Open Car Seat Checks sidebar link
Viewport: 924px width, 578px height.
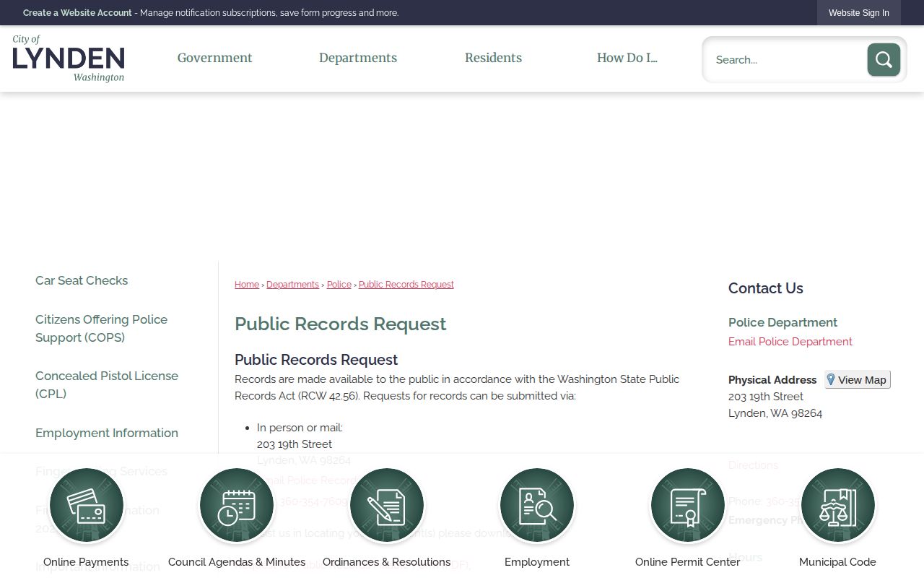tap(82, 280)
